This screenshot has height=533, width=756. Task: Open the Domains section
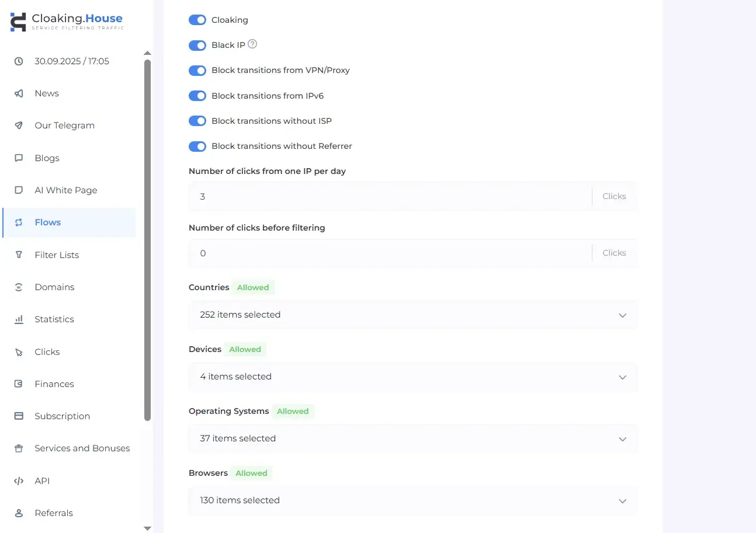[54, 287]
